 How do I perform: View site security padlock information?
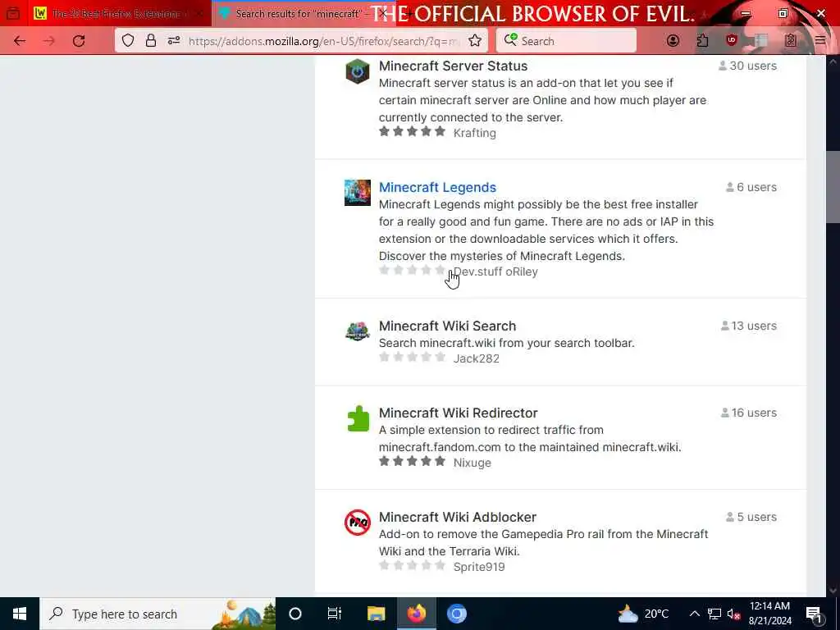[151, 41]
